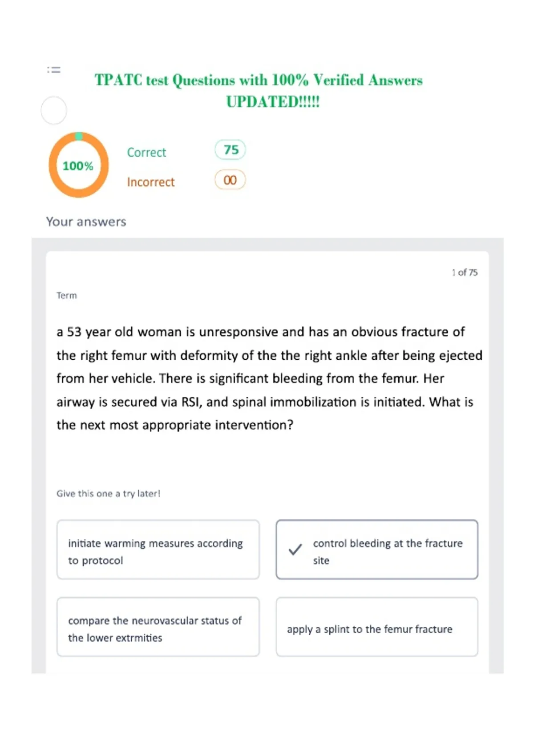This screenshot has width=534, height=756.
Task: Click the 100% text inside the ring
Action: point(78,166)
